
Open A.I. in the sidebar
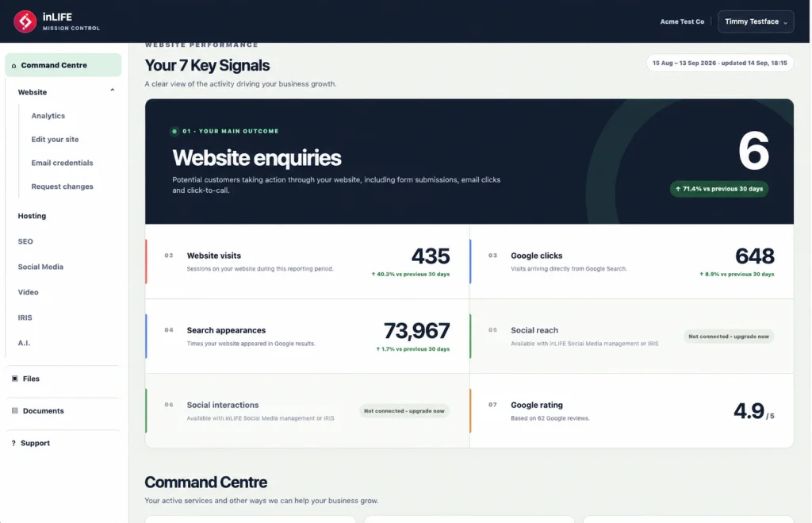coord(24,343)
